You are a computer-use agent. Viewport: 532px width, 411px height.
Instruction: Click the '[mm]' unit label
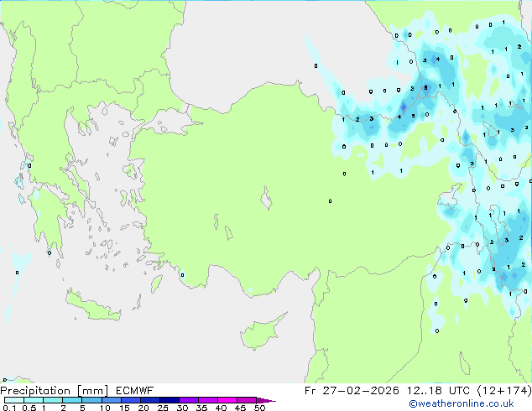coord(93,391)
